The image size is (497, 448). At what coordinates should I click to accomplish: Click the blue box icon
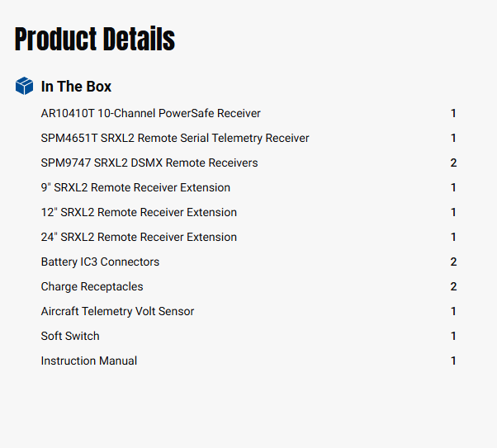click(25, 86)
